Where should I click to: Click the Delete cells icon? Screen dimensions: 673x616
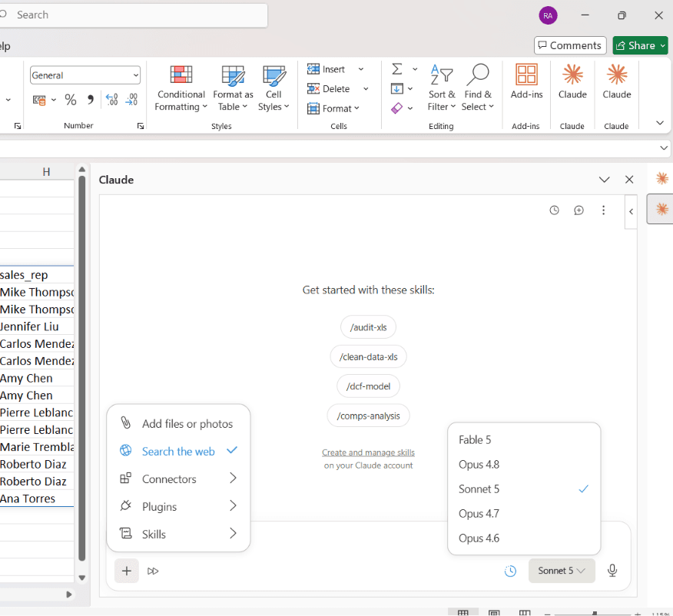(x=313, y=89)
